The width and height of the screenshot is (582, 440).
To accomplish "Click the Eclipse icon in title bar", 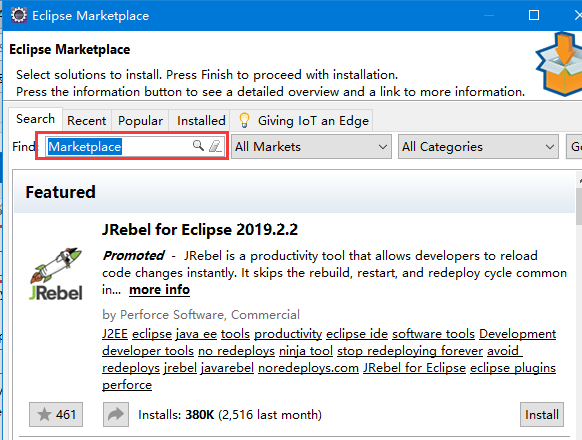I will point(19,15).
